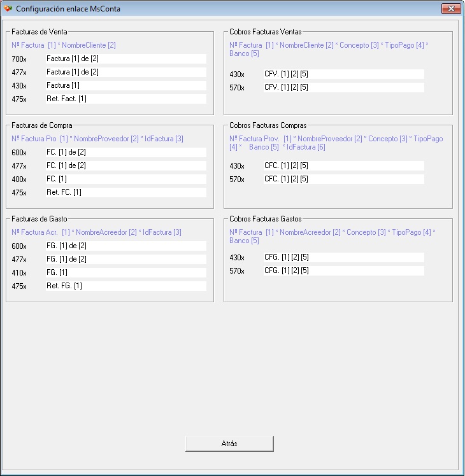This screenshot has width=465, height=476.
Task: Edit the 430x field in Cobros Facturas Ventas
Action: pyautogui.click(x=344, y=74)
